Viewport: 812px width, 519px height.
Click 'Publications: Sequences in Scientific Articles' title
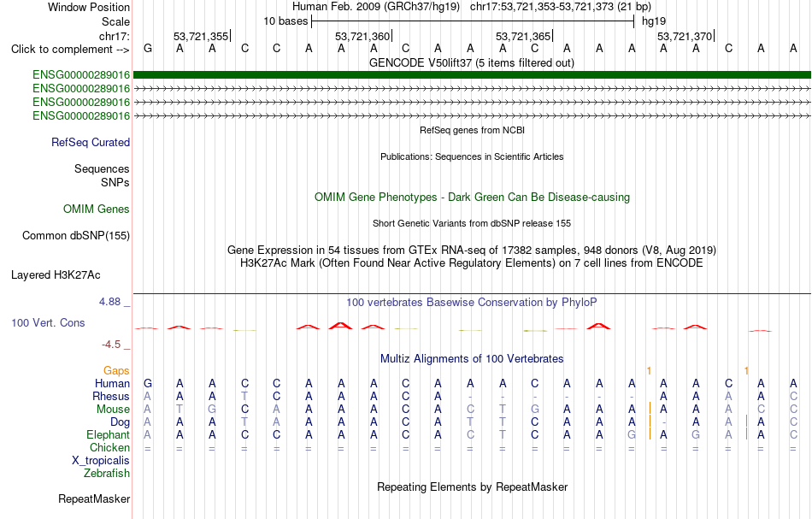(472, 156)
